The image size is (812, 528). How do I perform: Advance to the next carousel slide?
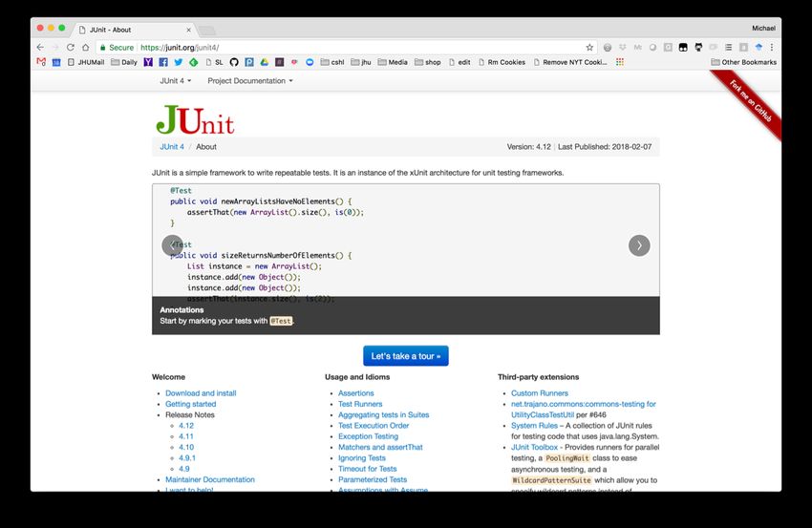click(639, 245)
